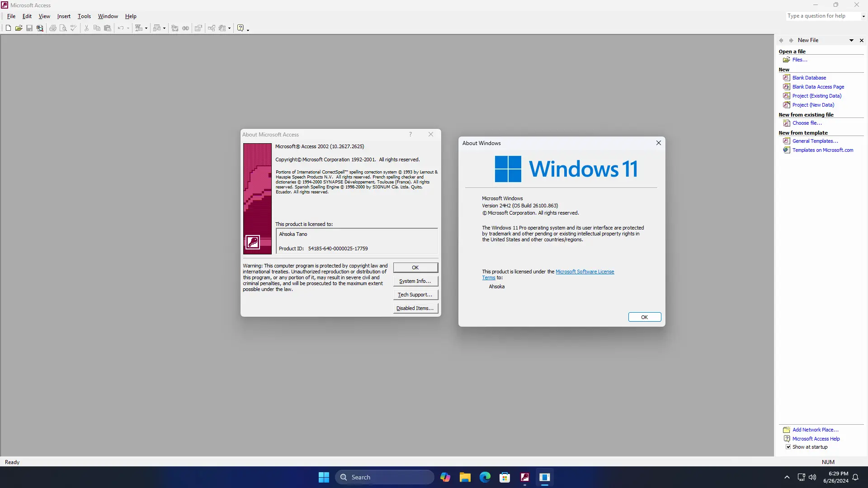This screenshot has width=868, height=488.
Task: Open the Tools menu
Action: coord(84,16)
